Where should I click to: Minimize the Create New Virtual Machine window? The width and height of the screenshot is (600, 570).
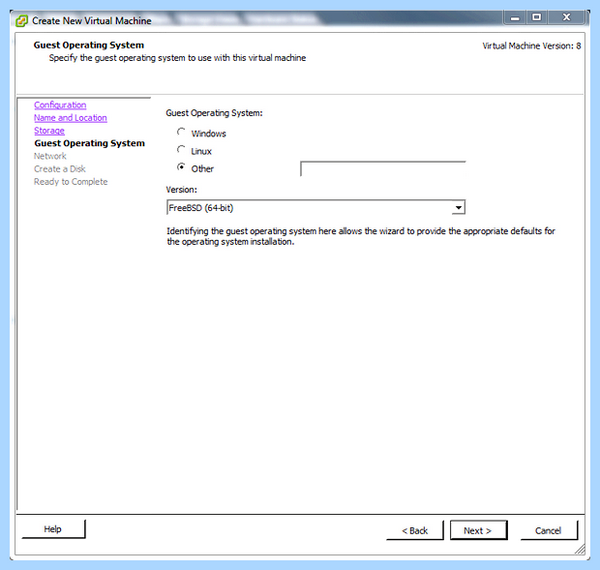click(515, 18)
